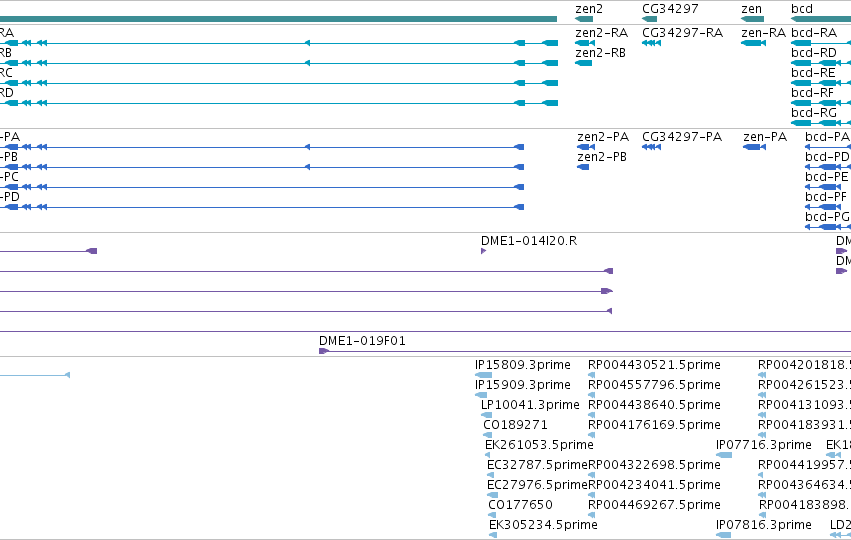
Task: Click IP07816.3prime EST feature
Action: click(x=723, y=536)
